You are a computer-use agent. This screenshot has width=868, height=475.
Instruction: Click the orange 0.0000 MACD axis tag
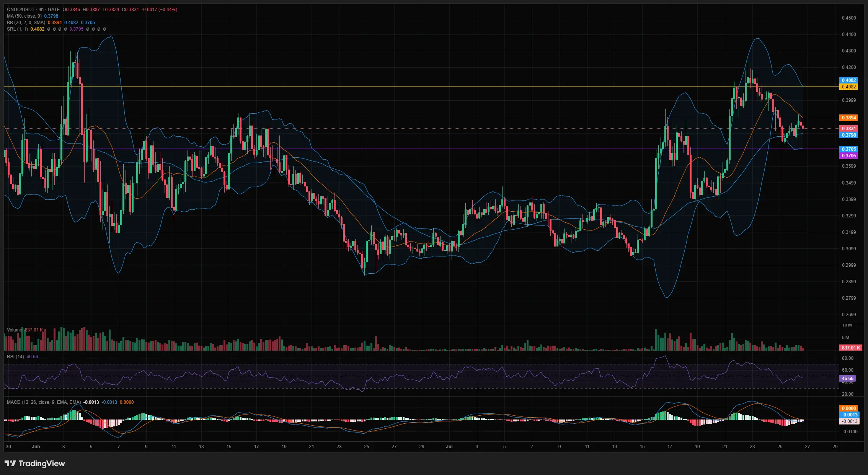pyautogui.click(x=849, y=408)
